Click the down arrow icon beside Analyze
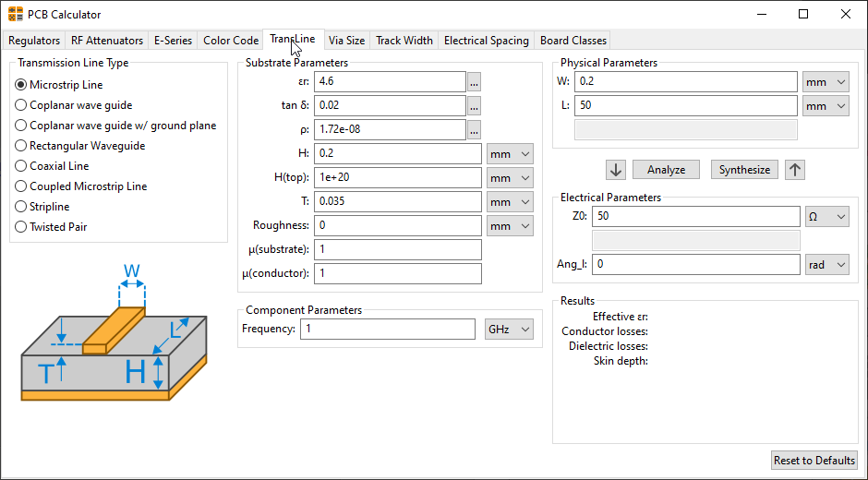Image resolution: width=868 pixels, height=480 pixels. (x=617, y=170)
